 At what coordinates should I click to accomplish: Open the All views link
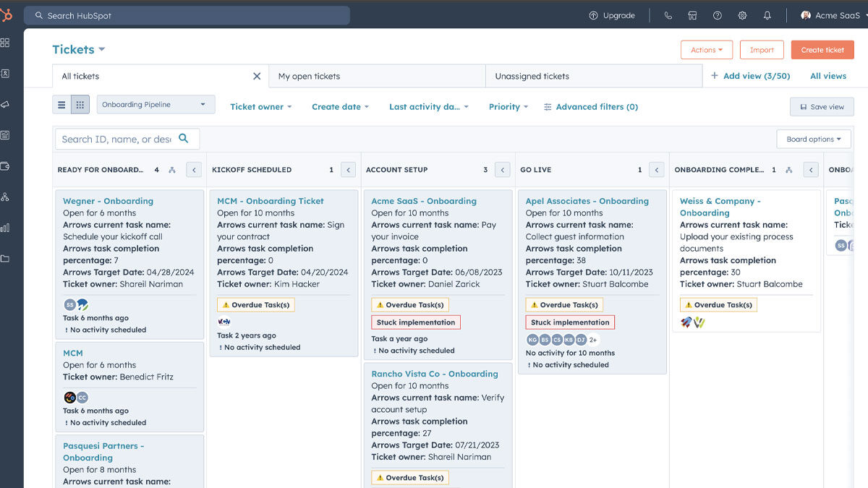828,76
